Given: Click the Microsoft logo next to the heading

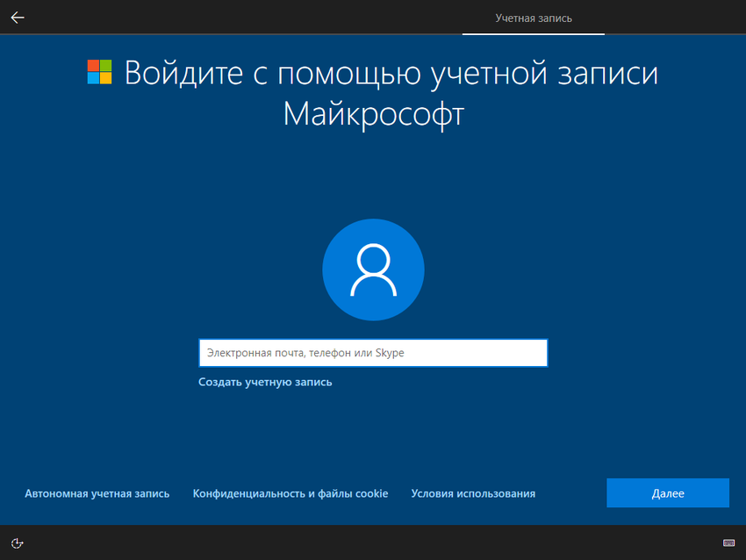Looking at the screenshot, I should (x=98, y=70).
